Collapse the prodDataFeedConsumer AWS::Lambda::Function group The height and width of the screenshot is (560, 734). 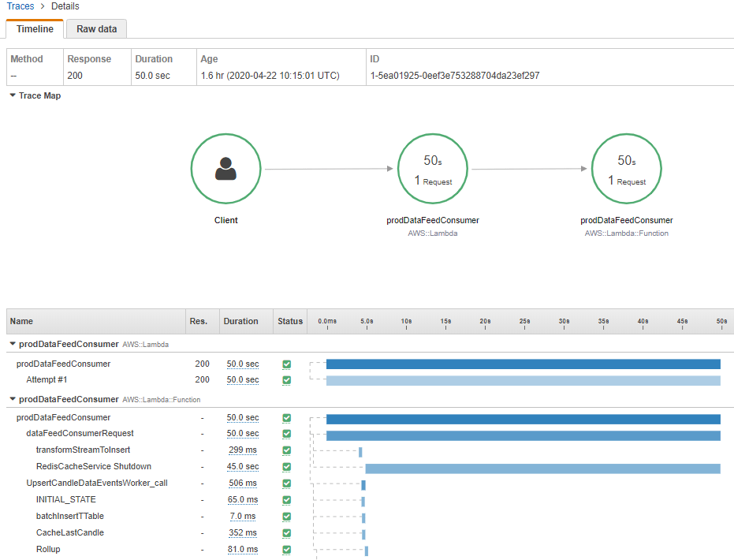click(x=13, y=399)
